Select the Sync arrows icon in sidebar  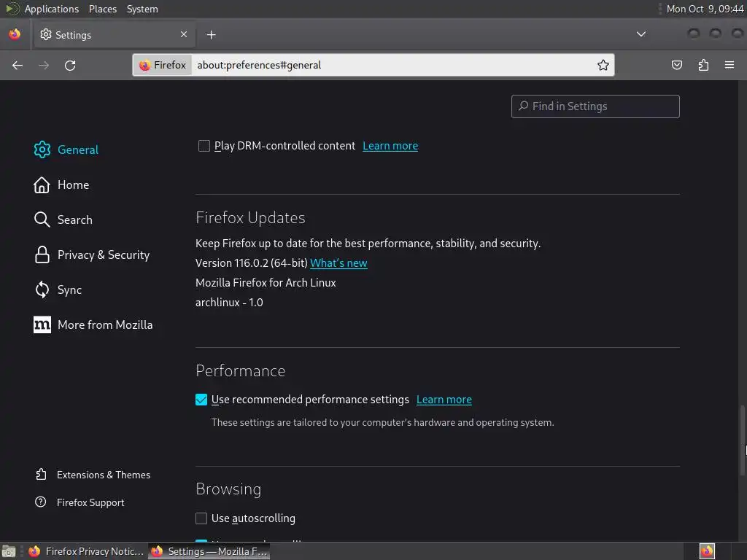(x=42, y=289)
